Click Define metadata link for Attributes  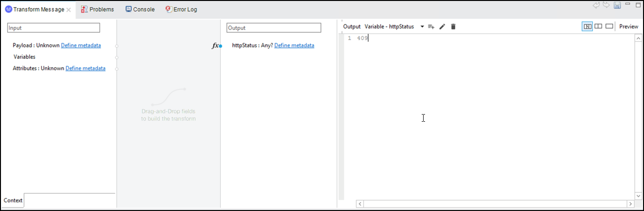coord(85,68)
